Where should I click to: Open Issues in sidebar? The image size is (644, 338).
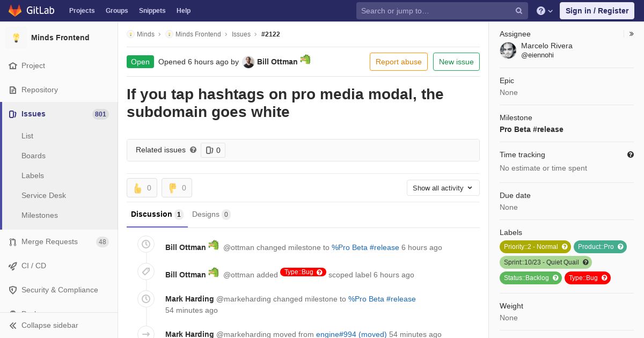pyautogui.click(x=59, y=114)
